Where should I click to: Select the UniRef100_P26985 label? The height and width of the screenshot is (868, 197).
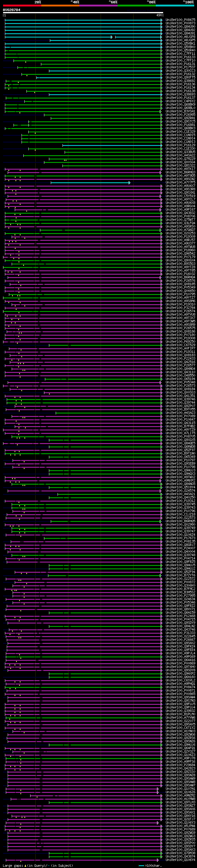[180, 115]
